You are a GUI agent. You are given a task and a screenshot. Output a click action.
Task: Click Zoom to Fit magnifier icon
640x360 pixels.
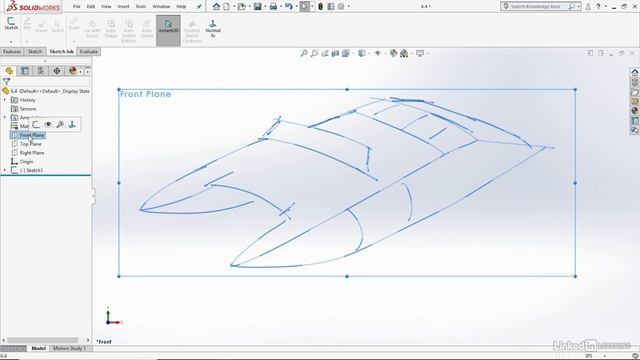tap(304, 53)
